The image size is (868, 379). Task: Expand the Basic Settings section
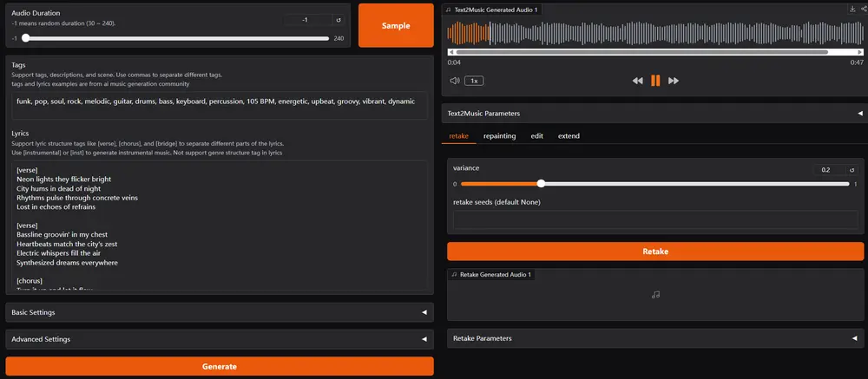tap(220, 312)
